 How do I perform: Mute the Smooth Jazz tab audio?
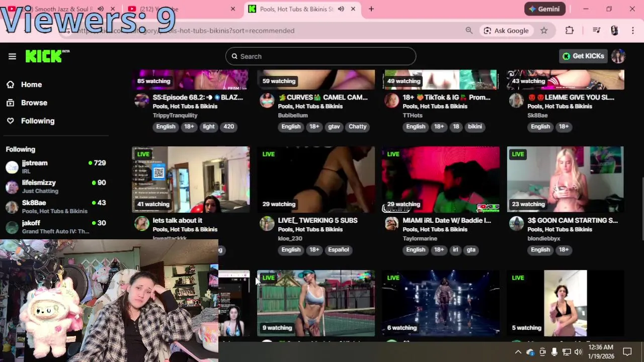tap(101, 9)
